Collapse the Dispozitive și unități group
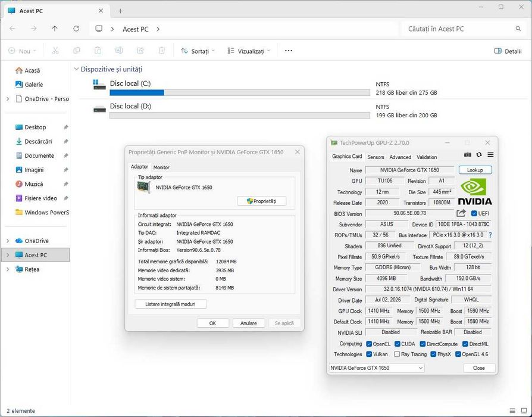The image size is (532, 417). coord(76,69)
